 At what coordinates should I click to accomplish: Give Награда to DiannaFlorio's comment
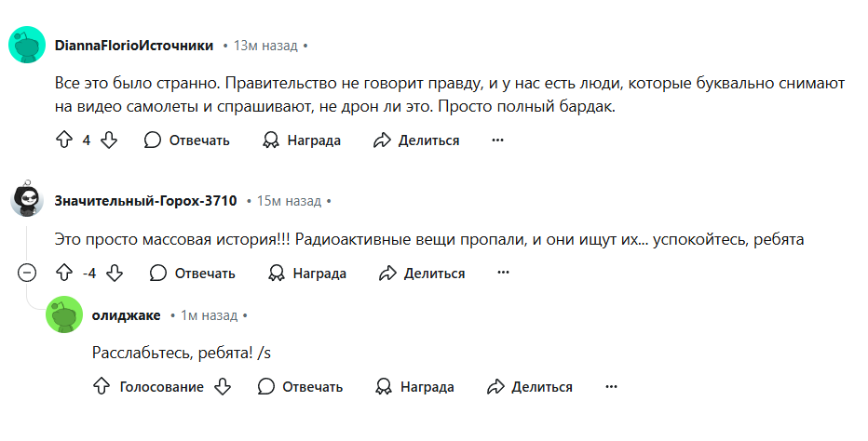[301, 140]
